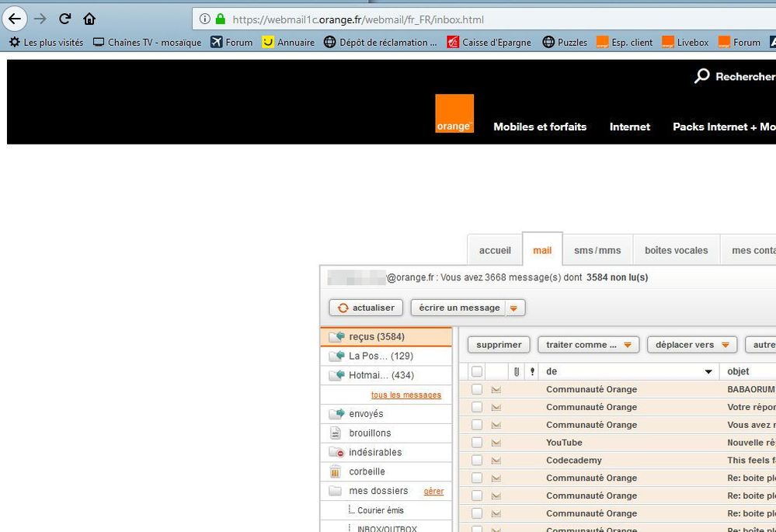The image size is (776, 532).
Task: Click the search magnifier icon
Action: pos(702,76)
